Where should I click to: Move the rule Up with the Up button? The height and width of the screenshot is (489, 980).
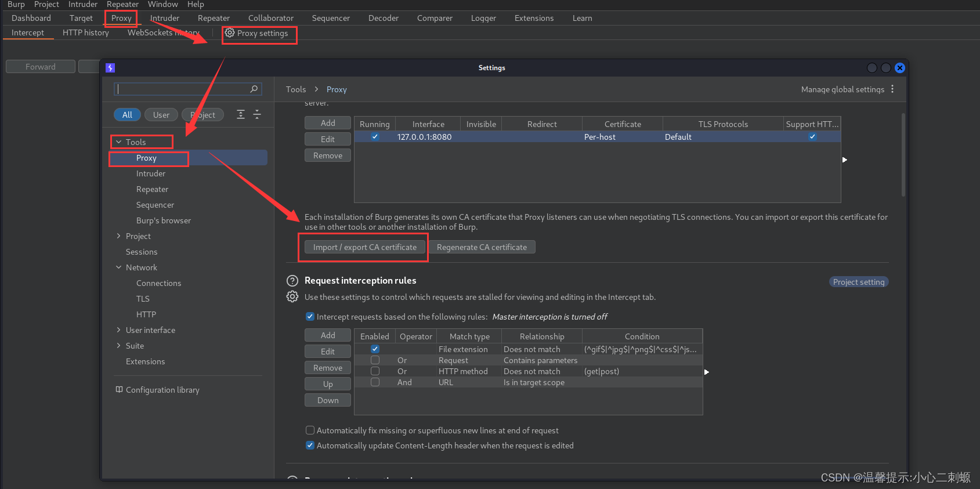pyautogui.click(x=328, y=384)
